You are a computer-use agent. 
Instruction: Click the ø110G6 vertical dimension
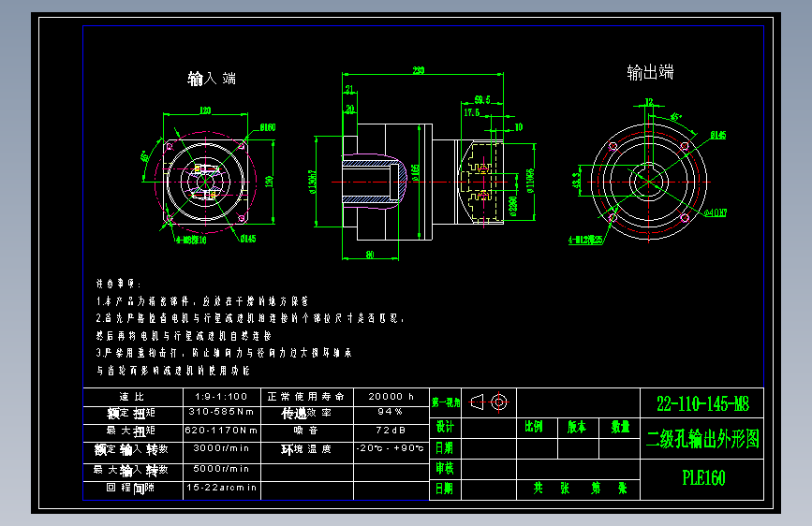pyautogui.click(x=530, y=181)
